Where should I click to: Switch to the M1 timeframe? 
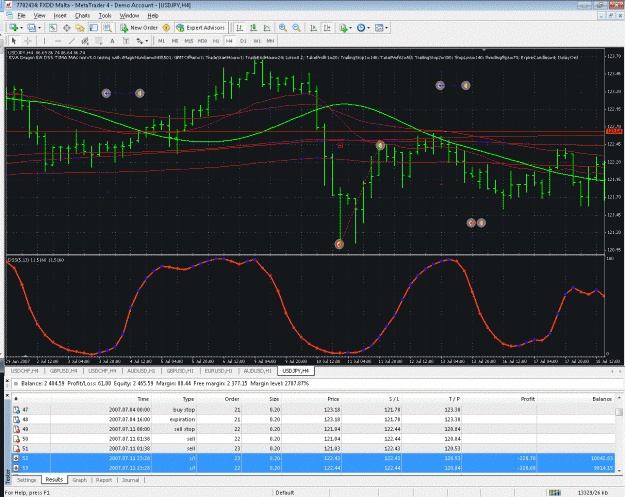pos(161,41)
